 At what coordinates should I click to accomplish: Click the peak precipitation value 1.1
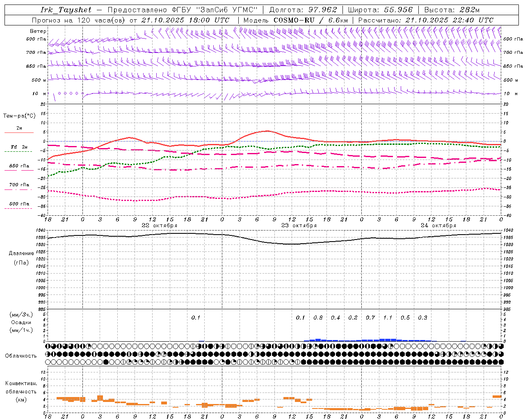[x=388, y=317]
